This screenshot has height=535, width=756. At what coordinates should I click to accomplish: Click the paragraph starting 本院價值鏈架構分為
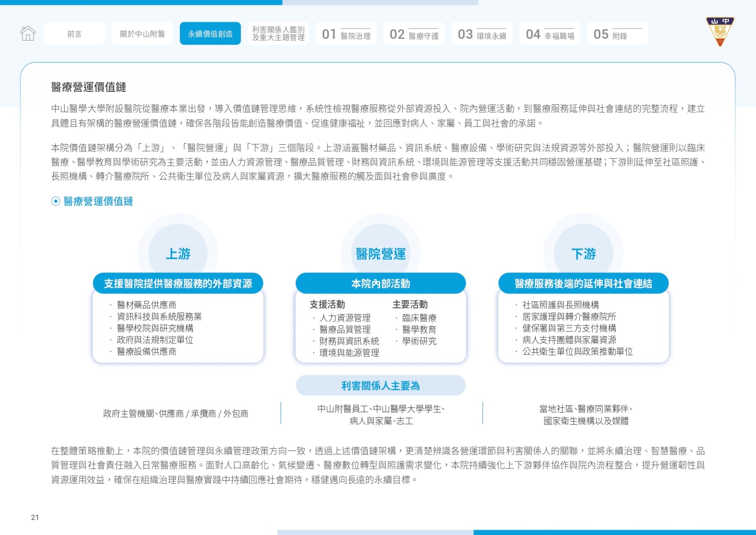[378, 162]
